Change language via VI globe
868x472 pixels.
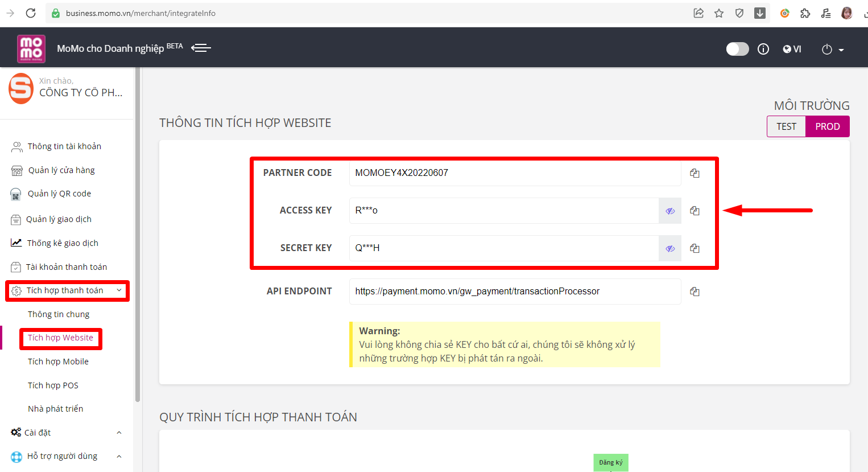click(792, 49)
